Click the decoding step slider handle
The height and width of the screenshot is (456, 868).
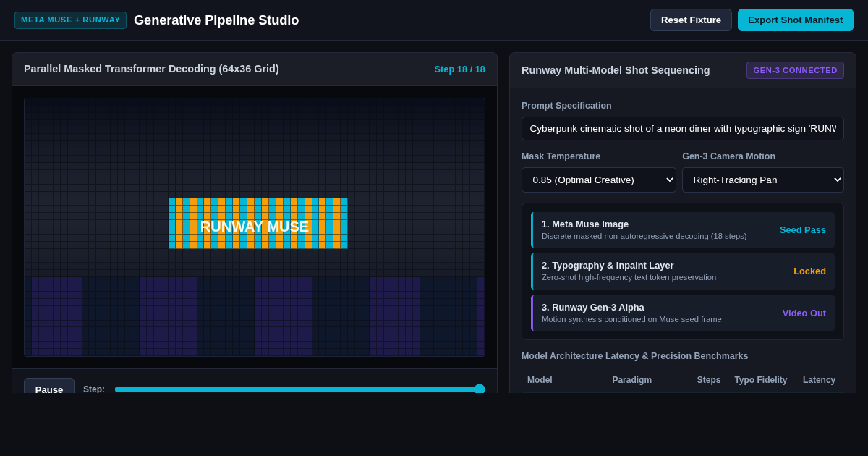[x=480, y=389]
